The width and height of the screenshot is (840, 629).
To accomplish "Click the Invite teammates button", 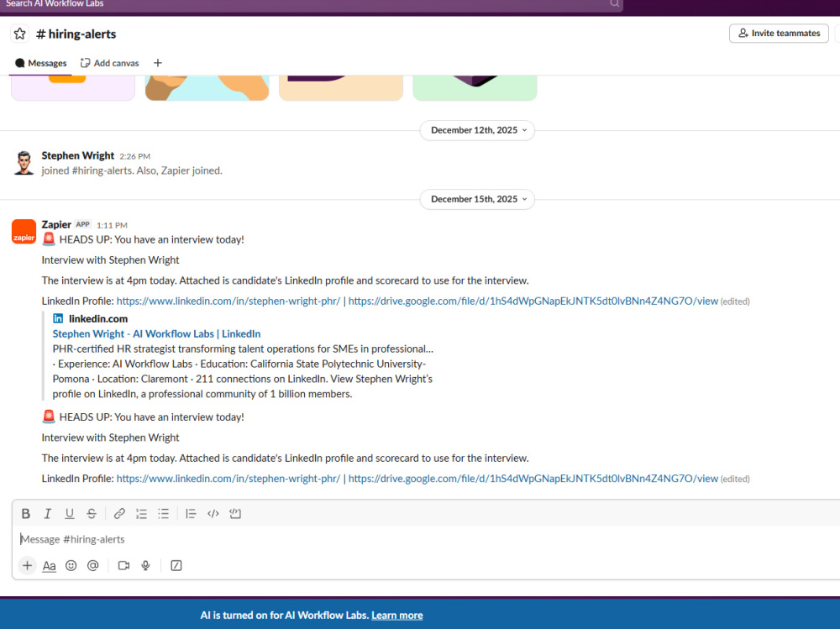I will tap(779, 34).
